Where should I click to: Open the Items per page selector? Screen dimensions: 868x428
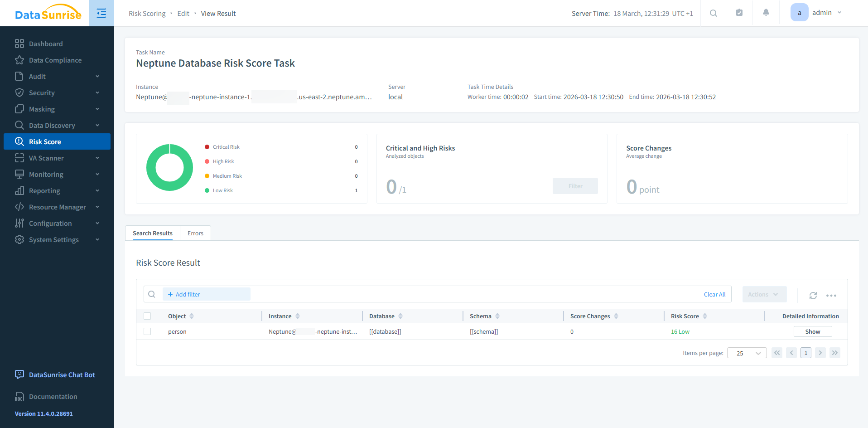tap(747, 353)
